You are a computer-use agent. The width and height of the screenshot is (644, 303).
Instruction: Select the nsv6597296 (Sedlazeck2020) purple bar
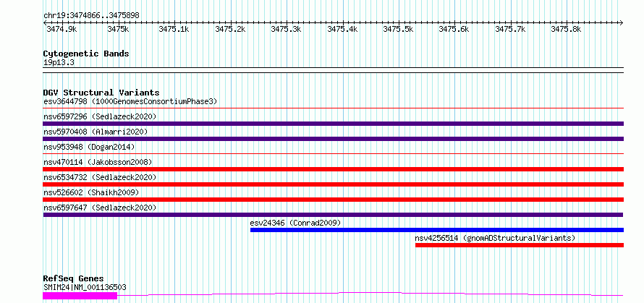(x=333, y=124)
